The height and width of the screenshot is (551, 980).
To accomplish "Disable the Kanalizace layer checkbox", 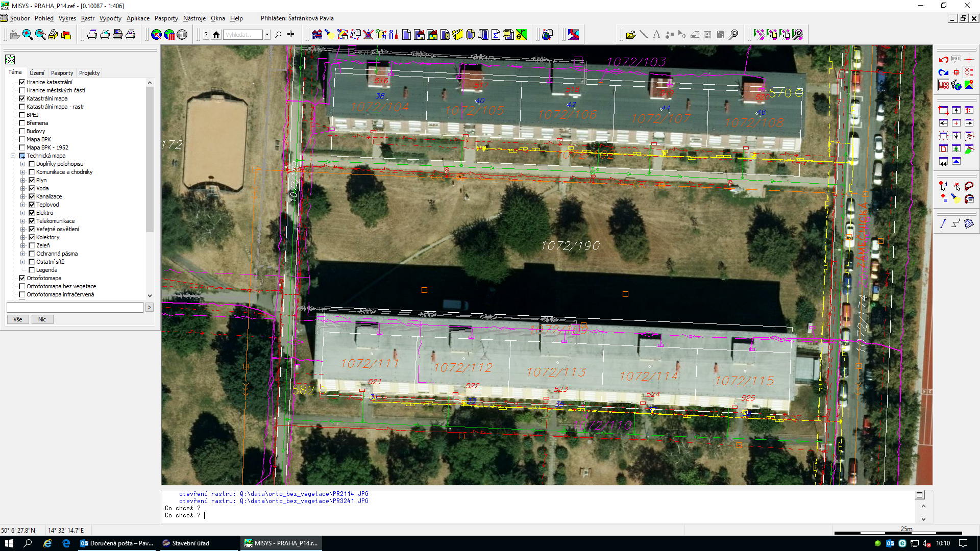I will pos(32,196).
